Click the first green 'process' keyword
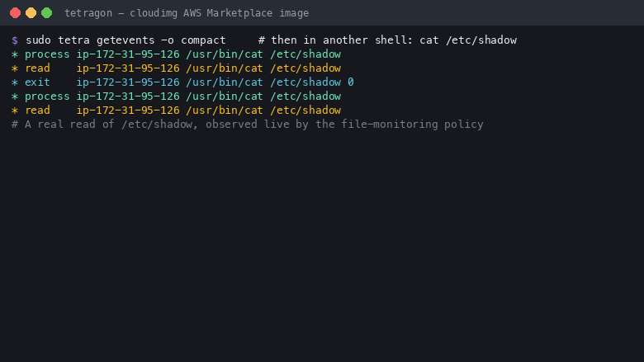Screen dimensions: 644x362 click(47, 54)
